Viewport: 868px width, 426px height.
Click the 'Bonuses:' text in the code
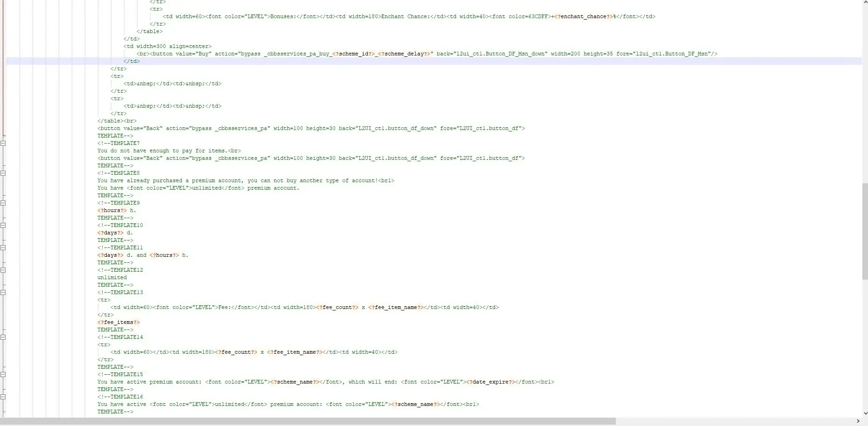[283, 17]
